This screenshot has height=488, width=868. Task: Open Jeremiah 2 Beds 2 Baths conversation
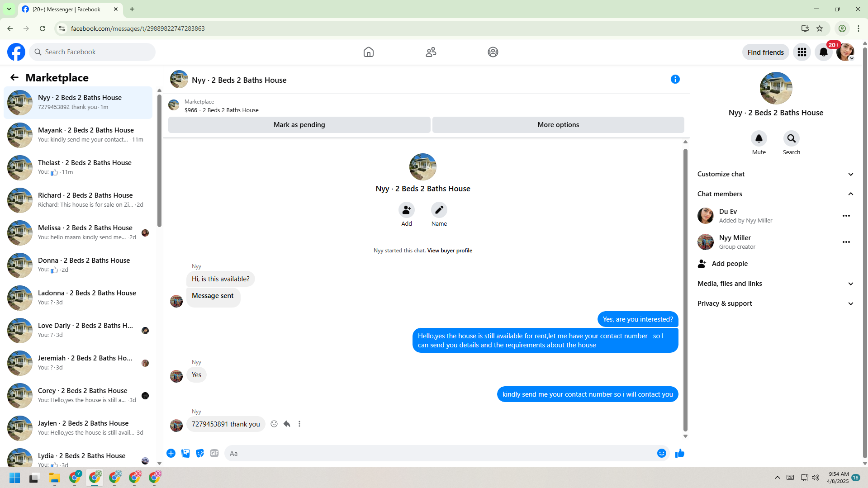click(78, 363)
